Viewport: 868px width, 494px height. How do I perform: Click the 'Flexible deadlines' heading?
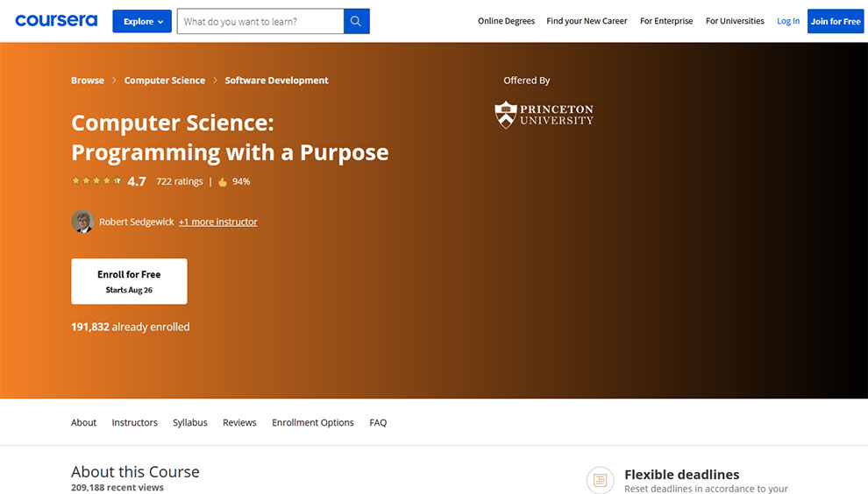tap(682, 474)
